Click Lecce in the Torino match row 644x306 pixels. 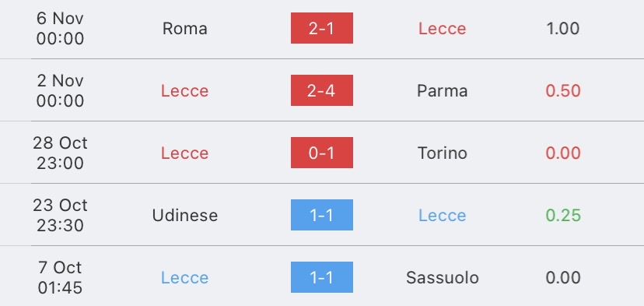(x=185, y=153)
